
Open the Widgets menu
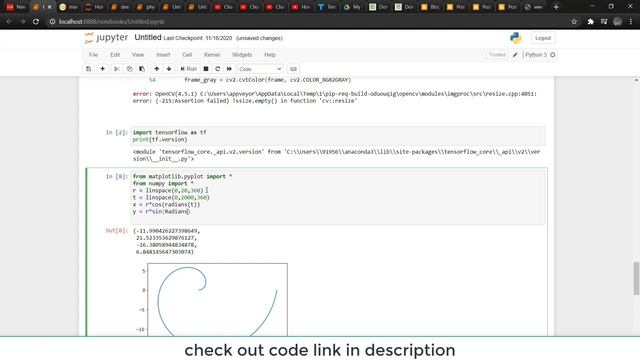pos(242,55)
